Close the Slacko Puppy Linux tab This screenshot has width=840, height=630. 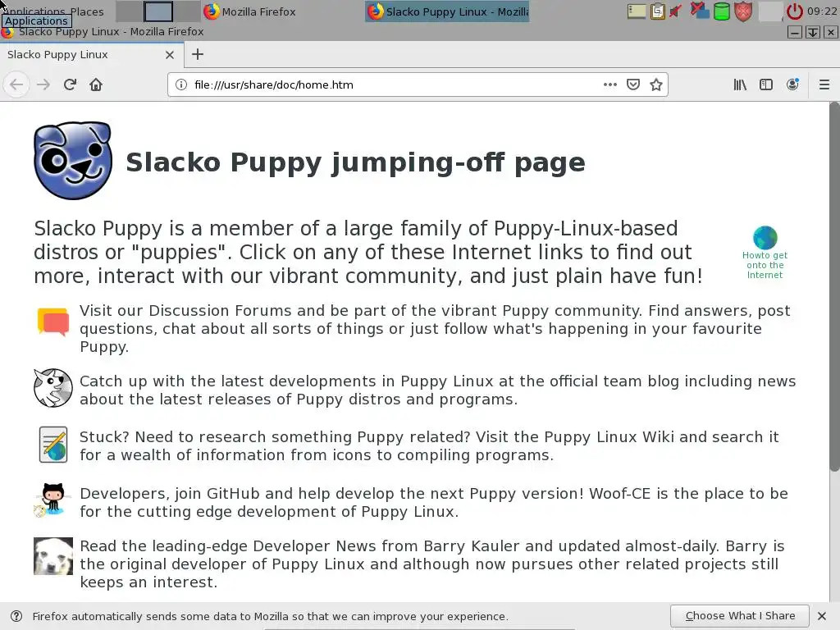170,55
